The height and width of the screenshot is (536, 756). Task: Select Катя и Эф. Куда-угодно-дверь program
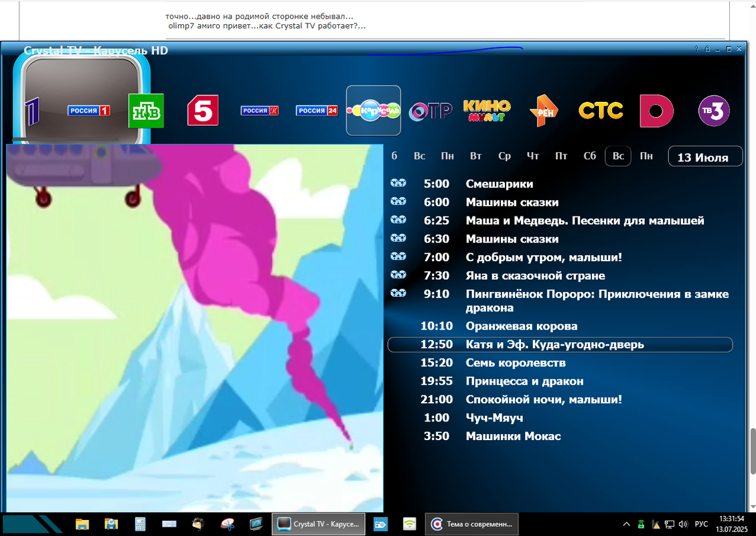coord(560,344)
